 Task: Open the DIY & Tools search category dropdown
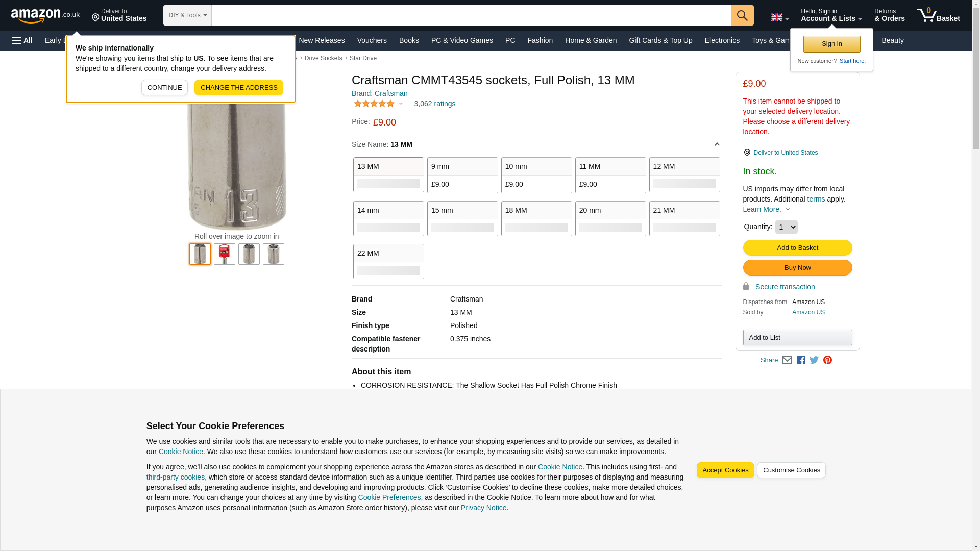click(187, 15)
